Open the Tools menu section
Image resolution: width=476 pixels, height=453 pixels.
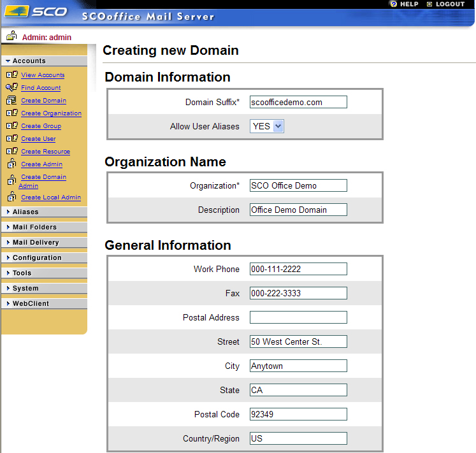(x=22, y=273)
